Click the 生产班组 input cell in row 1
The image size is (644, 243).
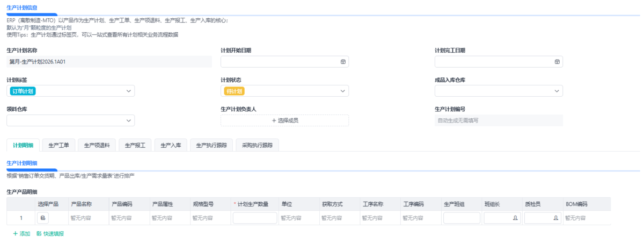[462, 218]
